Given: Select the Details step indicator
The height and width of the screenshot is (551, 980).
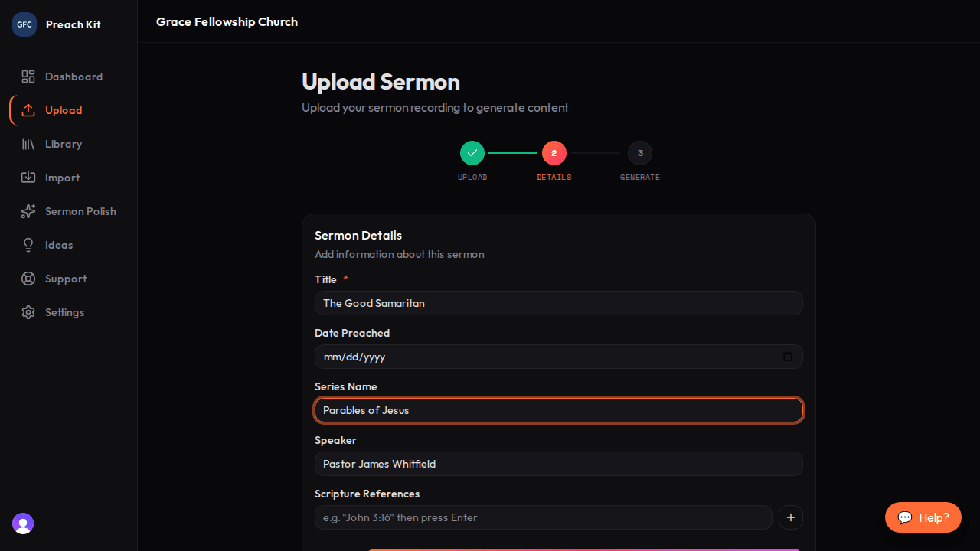Looking at the screenshot, I should pos(554,153).
